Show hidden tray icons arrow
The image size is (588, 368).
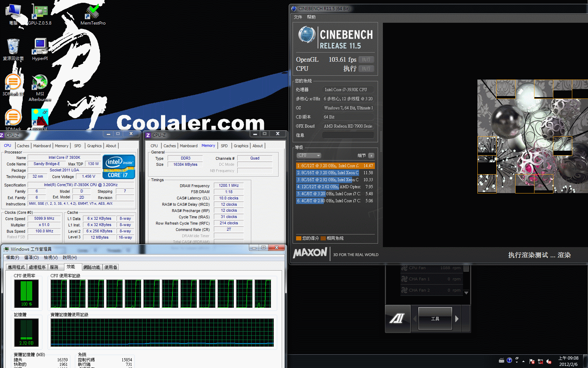524,361
